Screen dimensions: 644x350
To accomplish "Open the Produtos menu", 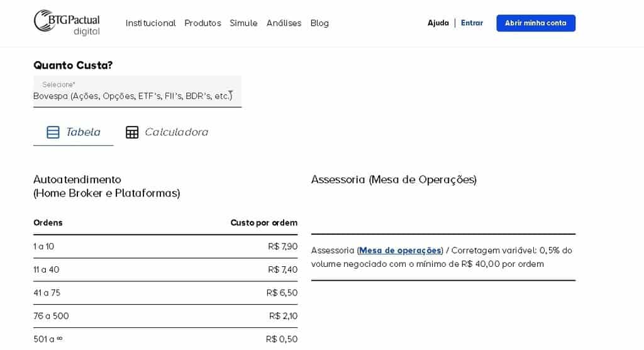I will click(203, 23).
